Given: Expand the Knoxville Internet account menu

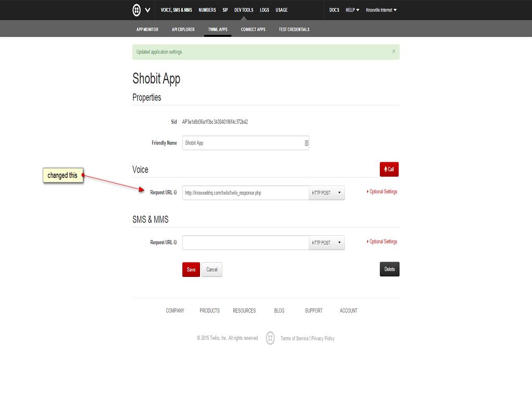Looking at the screenshot, I should tap(381, 10).
